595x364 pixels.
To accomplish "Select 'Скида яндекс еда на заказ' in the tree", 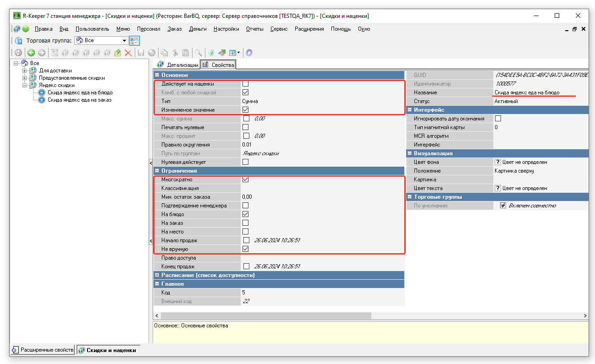I will tap(79, 100).
